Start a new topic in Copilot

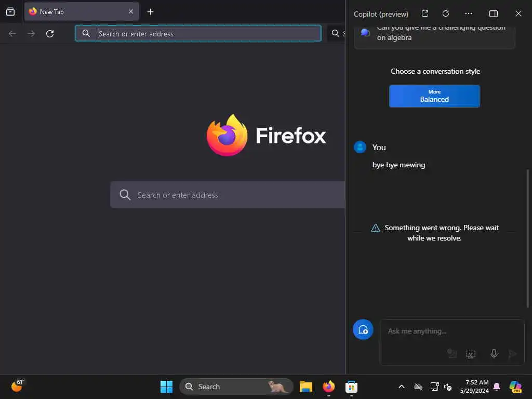tap(363, 329)
